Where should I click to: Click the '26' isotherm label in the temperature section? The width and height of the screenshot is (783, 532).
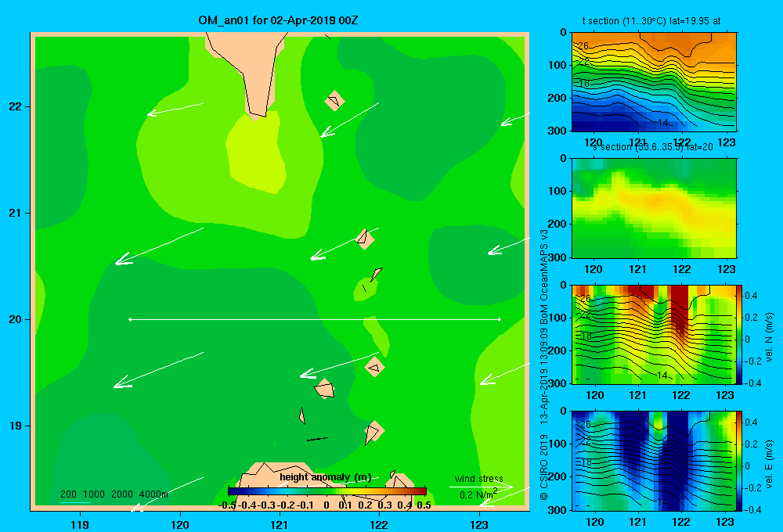pyautogui.click(x=583, y=46)
